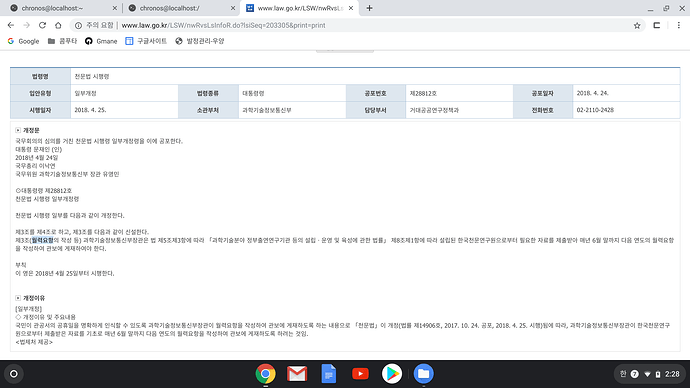This screenshot has height=388, width=690.
Task: Switch Korean input method indicator
Action: pyautogui.click(x=623, y=374)
